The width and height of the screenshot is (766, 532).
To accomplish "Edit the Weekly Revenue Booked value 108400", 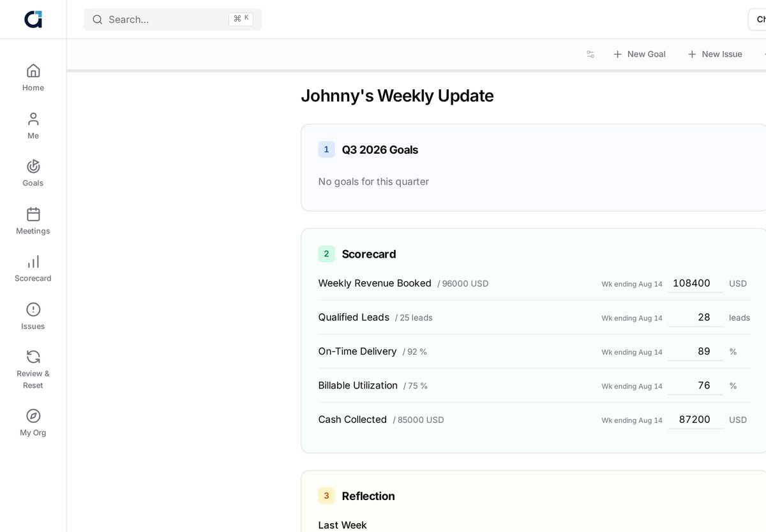I will [696, 283].
